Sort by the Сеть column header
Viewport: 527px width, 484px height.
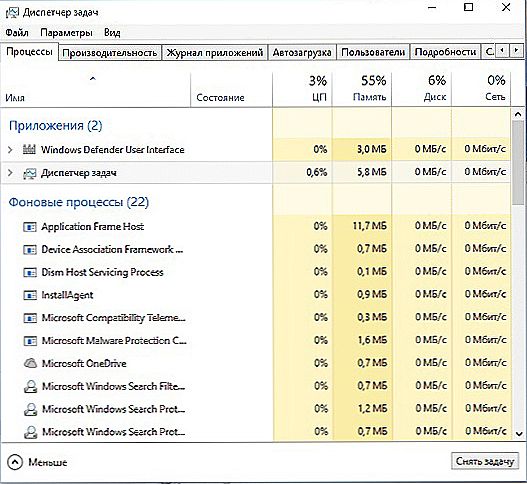coord(481,90)
